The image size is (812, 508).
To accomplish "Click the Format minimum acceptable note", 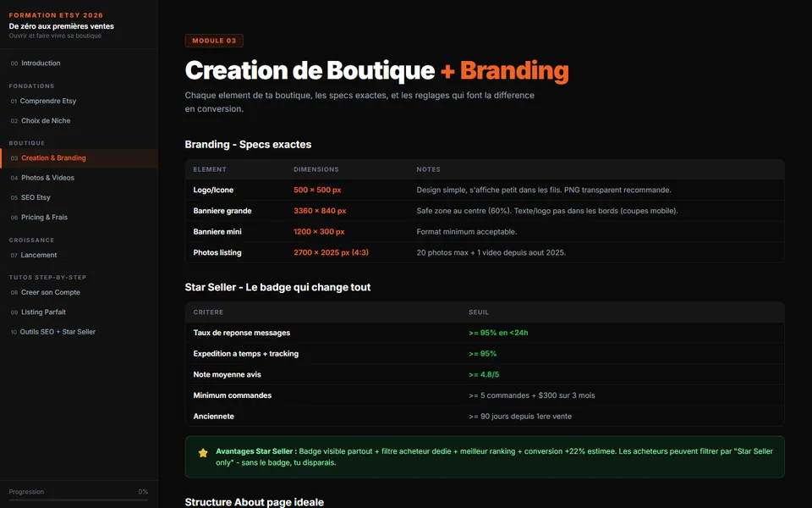I will pyautogui.click(x=467, y=232).
